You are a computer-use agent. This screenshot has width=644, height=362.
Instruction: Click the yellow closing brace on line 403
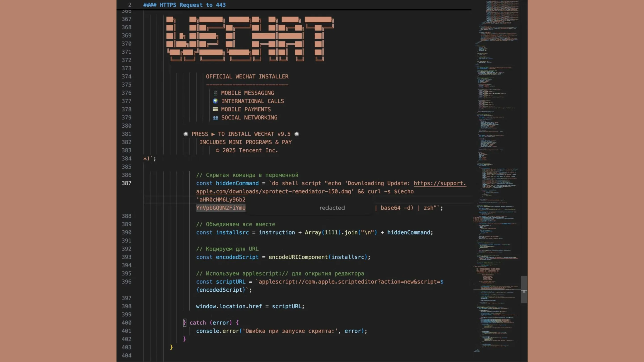tap(171, 347)
